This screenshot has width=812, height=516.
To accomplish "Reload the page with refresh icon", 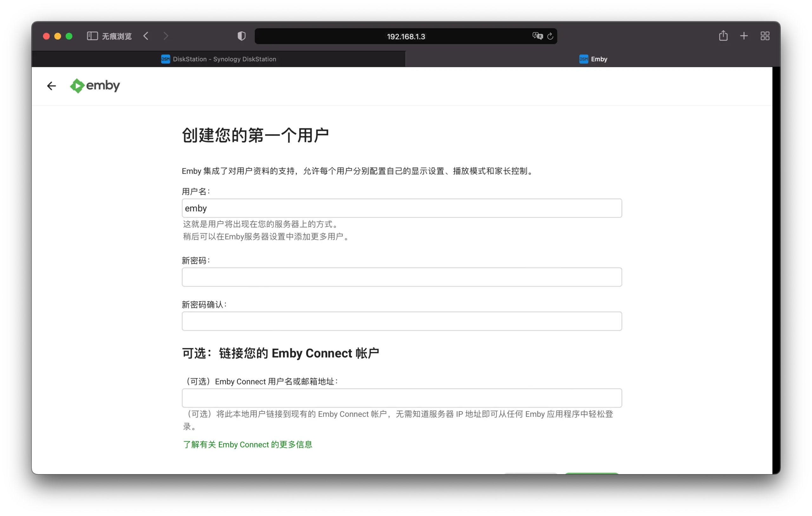I will 550,36.
